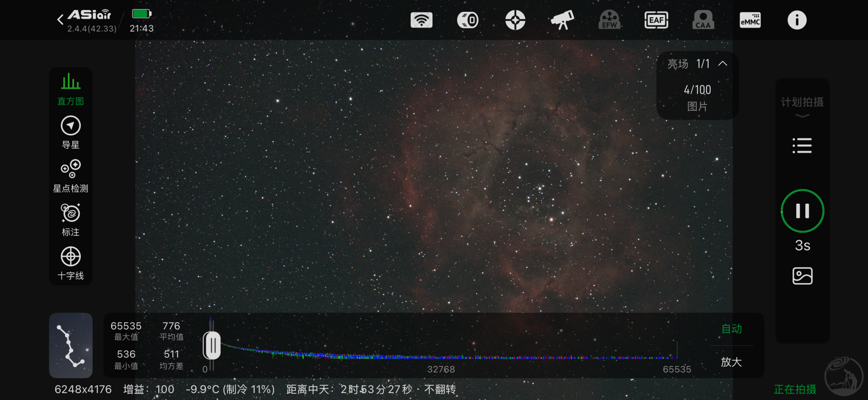This screenshot has width=868, height=400.
Task: Open the CAA rotator settings
Action: click(703, 20)
